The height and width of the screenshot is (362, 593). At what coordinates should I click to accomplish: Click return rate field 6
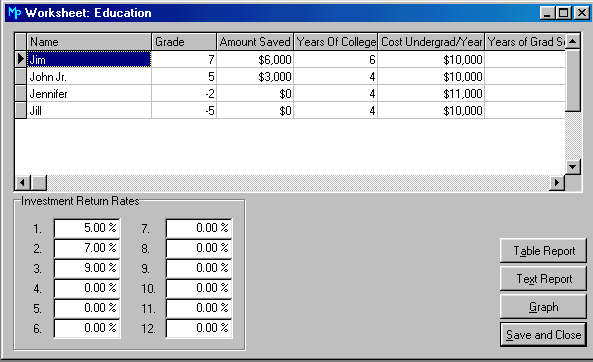(x=87, y=328)
